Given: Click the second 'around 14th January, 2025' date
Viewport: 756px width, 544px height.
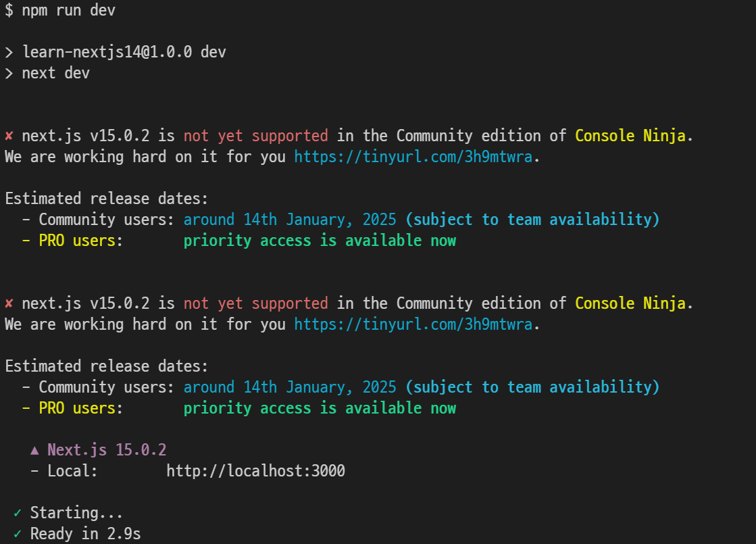Looking at the screenshot, I should [290, 387].
